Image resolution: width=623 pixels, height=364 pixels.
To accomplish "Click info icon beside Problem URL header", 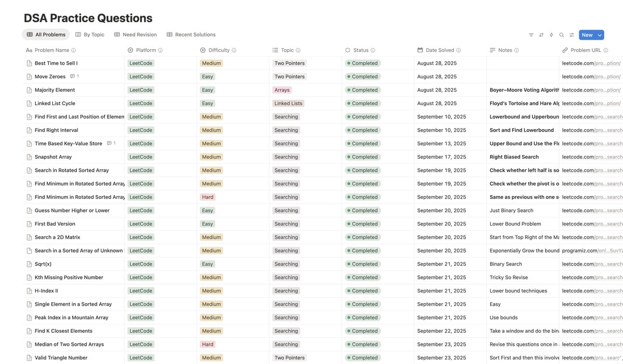I will (x=606, y=50).
